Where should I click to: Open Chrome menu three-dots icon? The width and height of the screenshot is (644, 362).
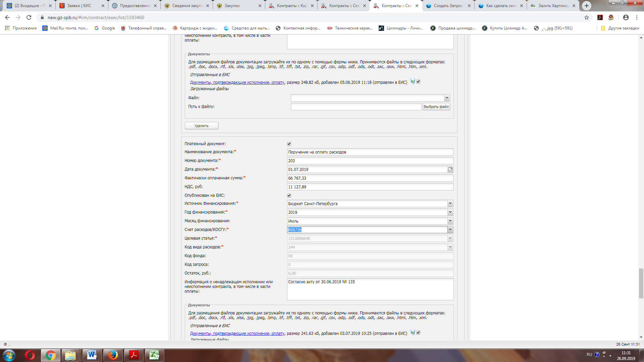point(637,17)
